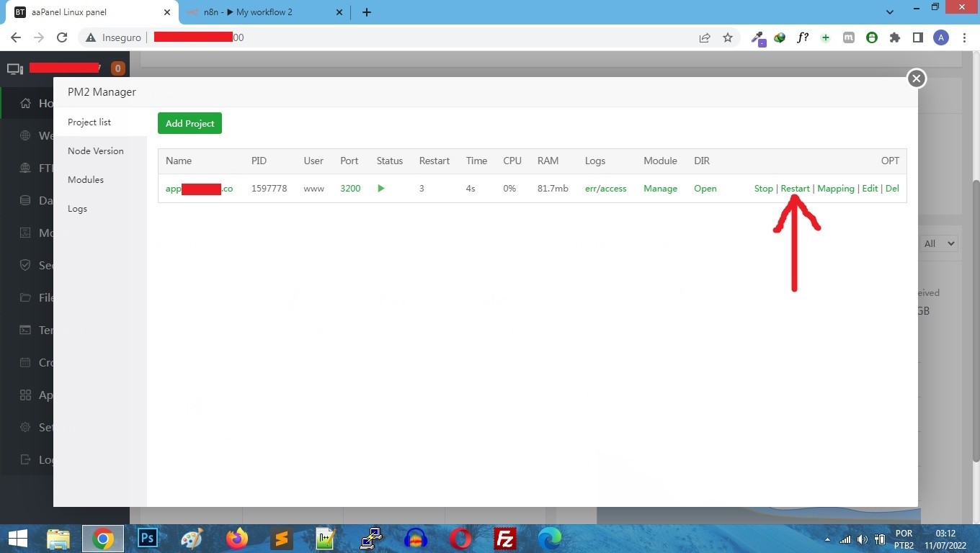980x553 pixels.
Task: Launch Opera browser from the taskbar
Action: pyautogui.click(x=460, y=538)
